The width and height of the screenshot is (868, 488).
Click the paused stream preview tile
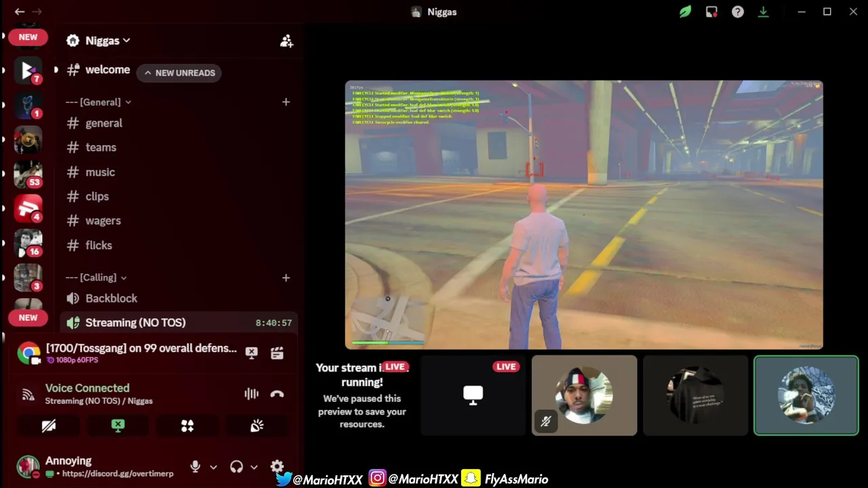(x=361, y=394)
